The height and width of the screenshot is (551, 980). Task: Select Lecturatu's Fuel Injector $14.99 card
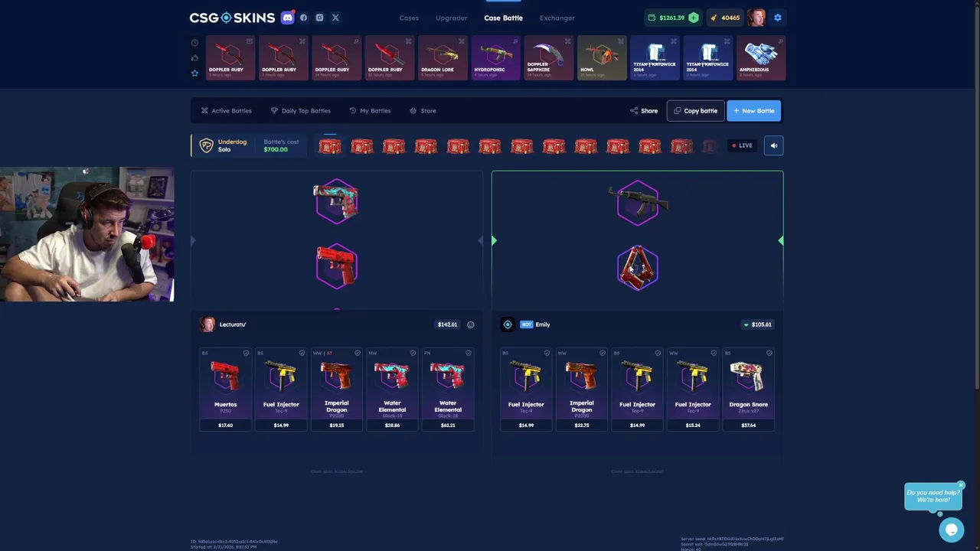(x=281, y=390)
